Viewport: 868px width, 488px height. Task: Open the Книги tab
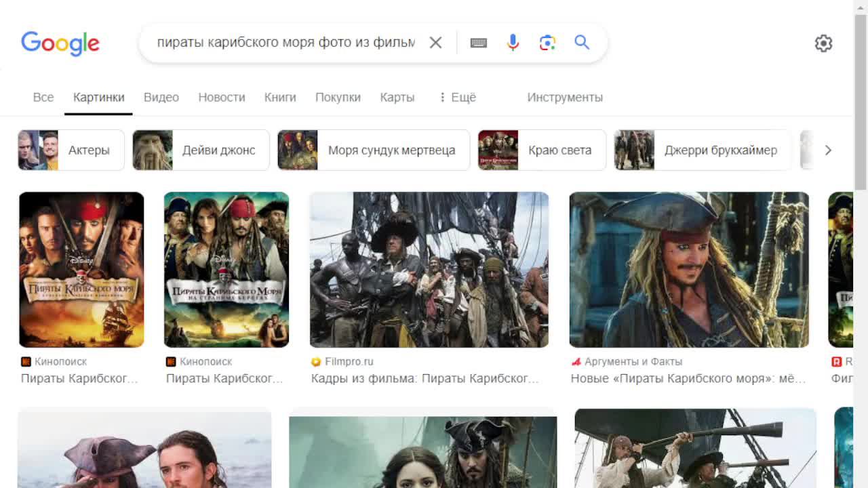click(280, 97)
